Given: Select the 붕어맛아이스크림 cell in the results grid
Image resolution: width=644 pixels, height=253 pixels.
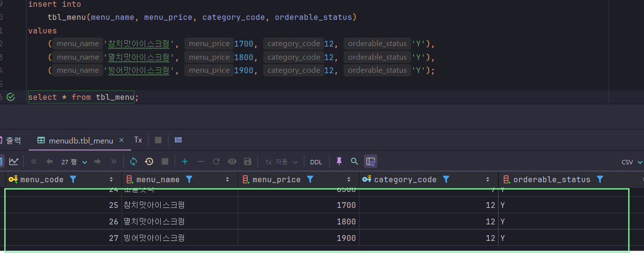Looking at the screenshot, I should click(180, 238).
